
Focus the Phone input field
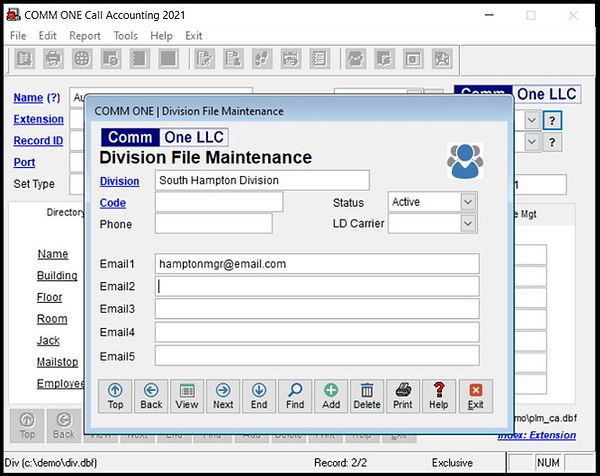click(214, 223)
